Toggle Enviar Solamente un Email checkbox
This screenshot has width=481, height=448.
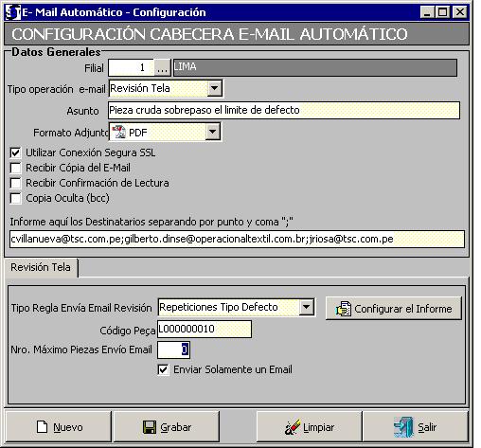163,369
